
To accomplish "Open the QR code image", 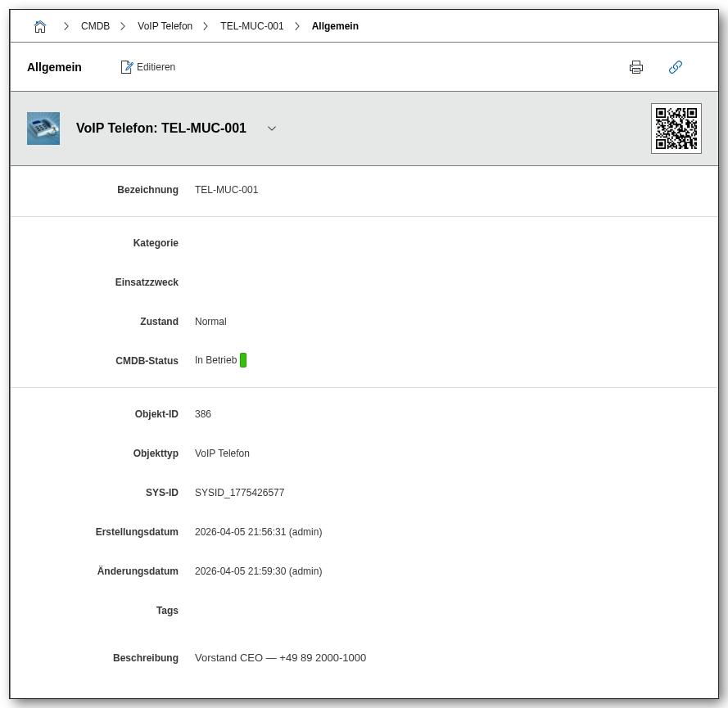I will pyautogui.click(x=676, y=129).
